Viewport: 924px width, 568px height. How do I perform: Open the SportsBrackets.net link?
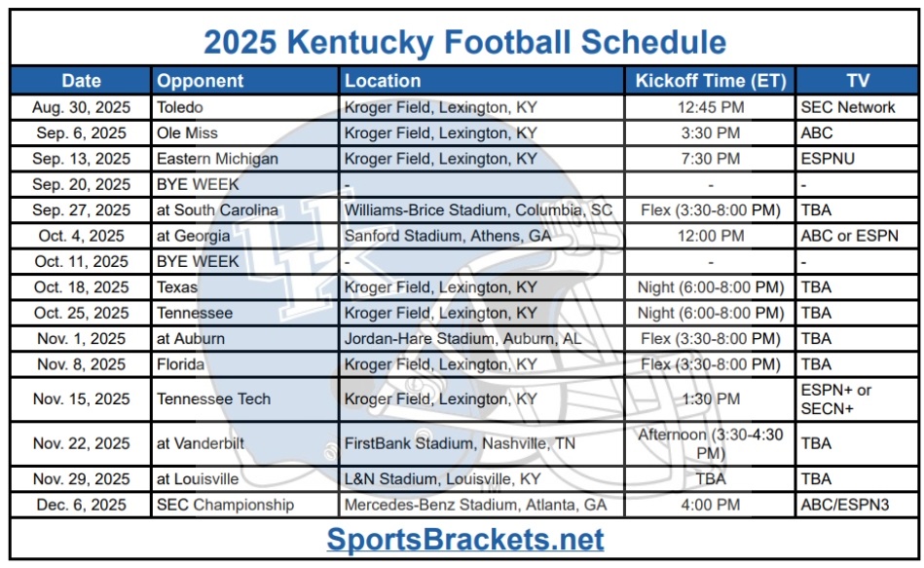465,539
